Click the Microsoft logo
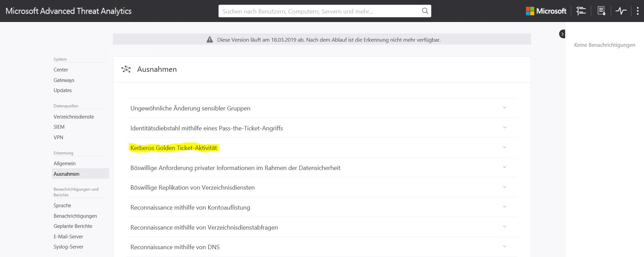This screenshot has width=644, height=257. 546,11
